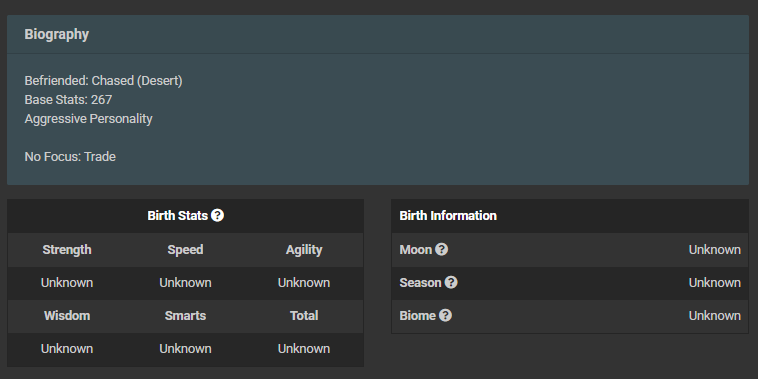This screenshot has height=379, width=758.
Task: Click the No Focus: Trade line
Action: [70, 157]
